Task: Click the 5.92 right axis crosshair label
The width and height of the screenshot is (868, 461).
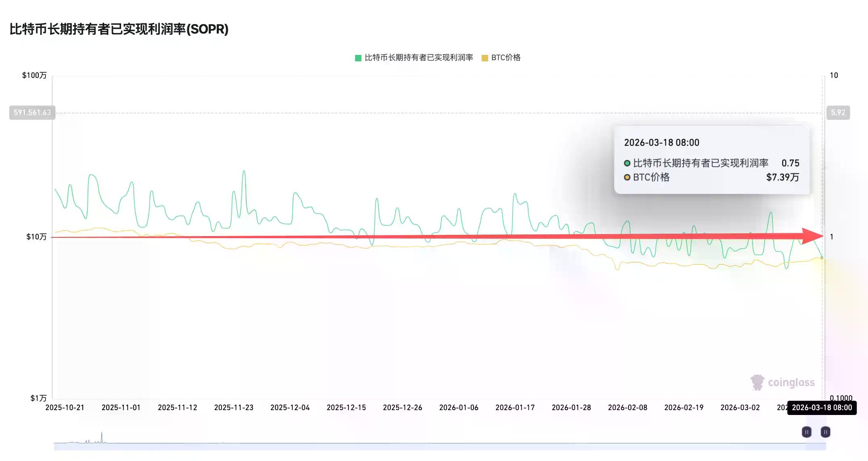Action: click(838, 113)
